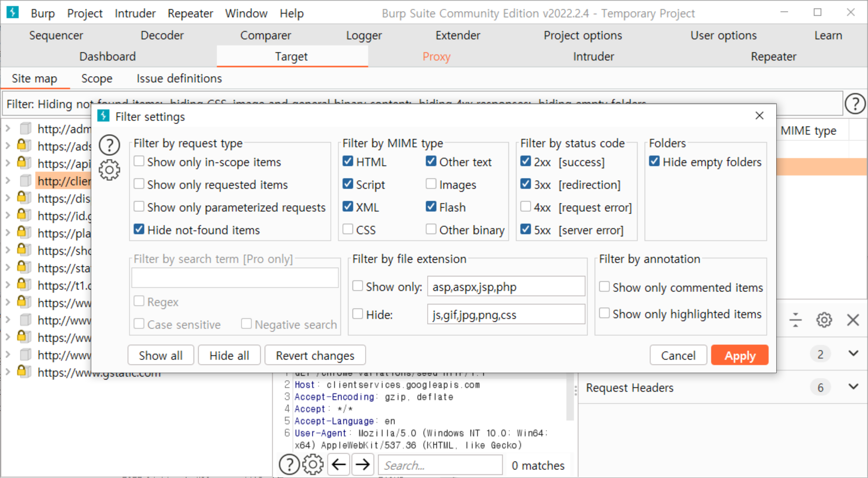This screenshot has width=868, height=478.
Task: Enable Show only requested items
Action: point(139,184)
